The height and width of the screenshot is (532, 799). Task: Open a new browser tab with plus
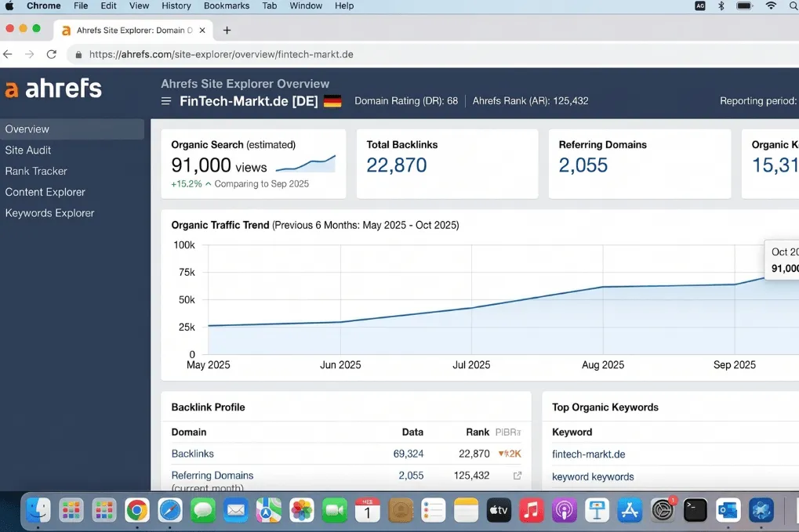227,31
